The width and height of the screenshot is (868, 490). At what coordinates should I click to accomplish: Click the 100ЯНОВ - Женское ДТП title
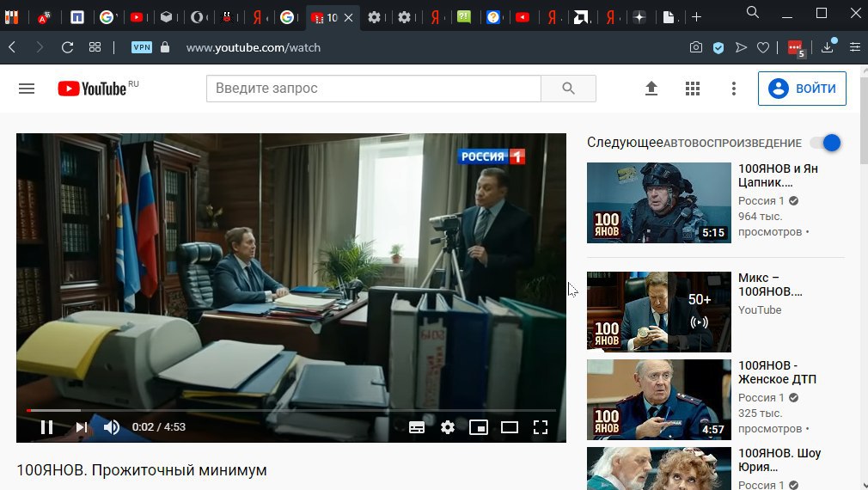point(777,372)
